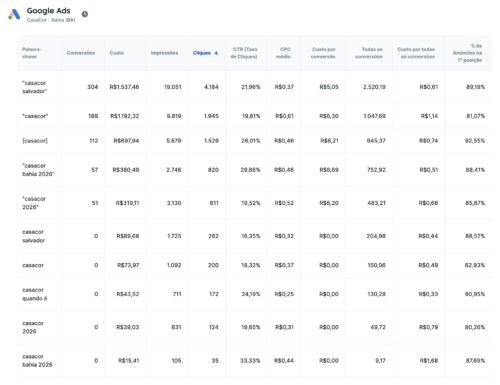This screenshot has height=385, width=500.
Task: Select the value R$1,14
Action: 429,116
